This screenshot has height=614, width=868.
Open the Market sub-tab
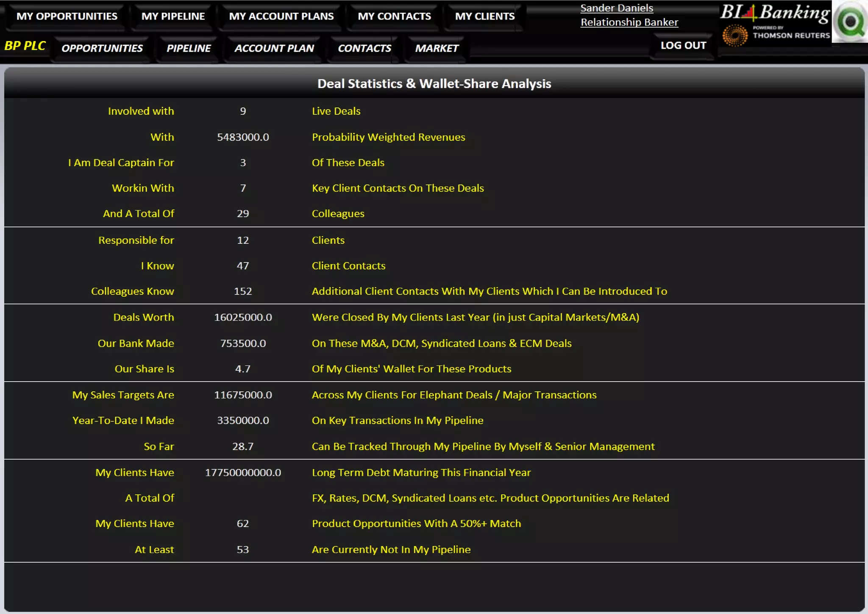pyautogui.click(x=437, y=48)
